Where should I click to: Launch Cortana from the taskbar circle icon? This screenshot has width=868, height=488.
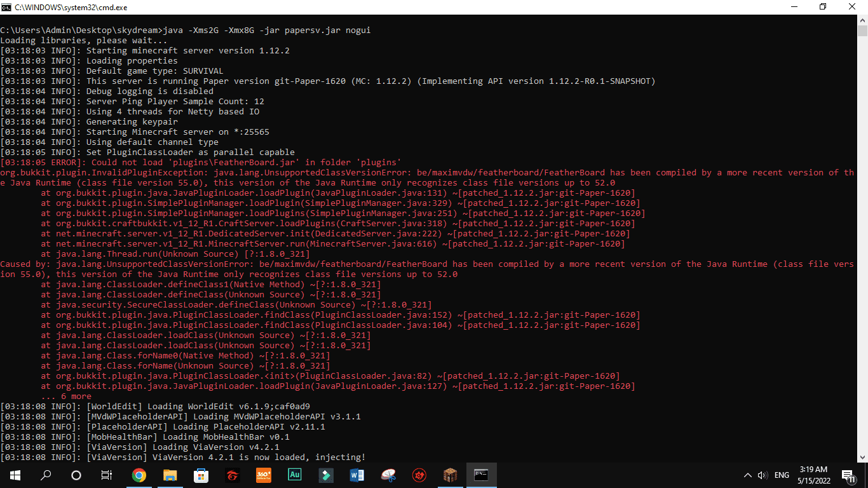tap(76, 475)
